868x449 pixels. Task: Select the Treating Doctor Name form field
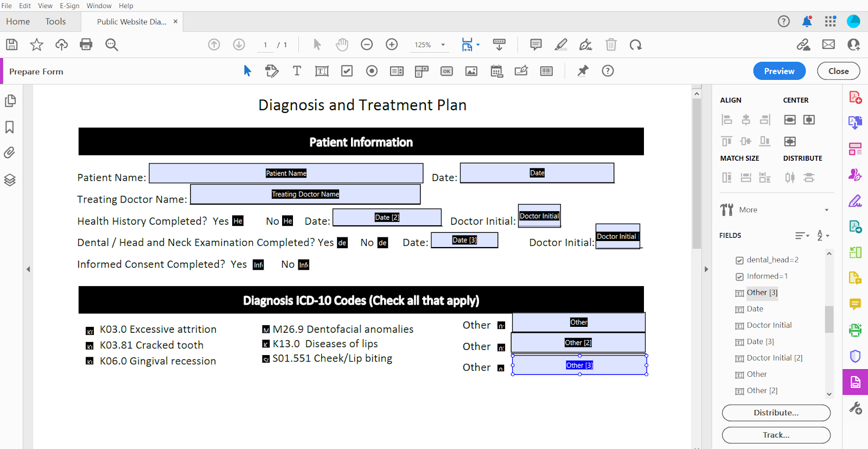305,194
